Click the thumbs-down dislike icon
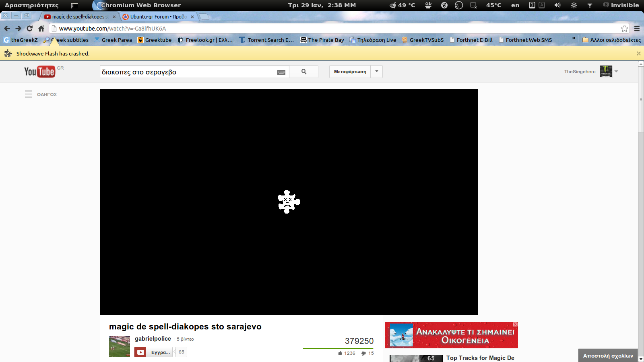The height and width of the screenshot is (362, 644). click(x=364, y=353)
